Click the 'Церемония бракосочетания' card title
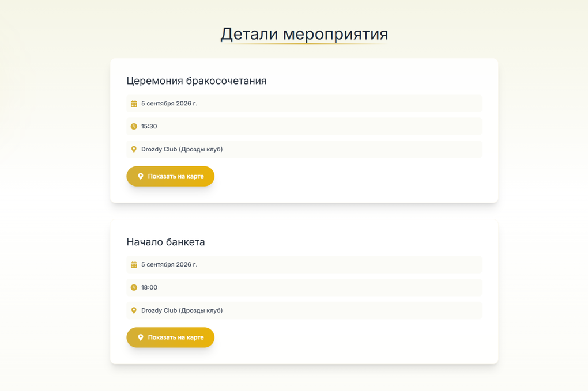 (x=197, y=81)
